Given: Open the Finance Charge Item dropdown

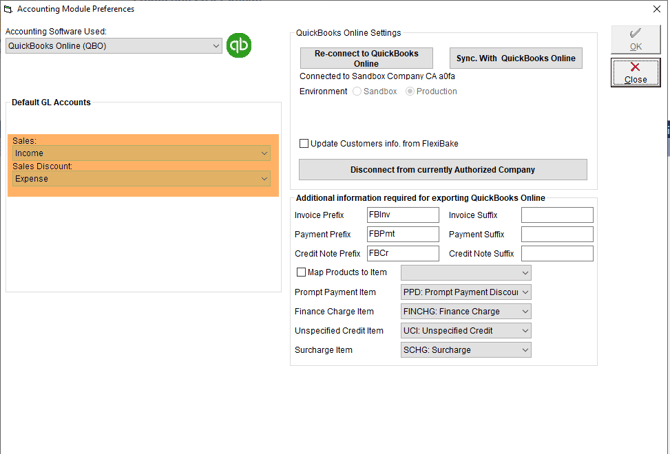Looking at the screenshot, I should click(x=466, y=311).
